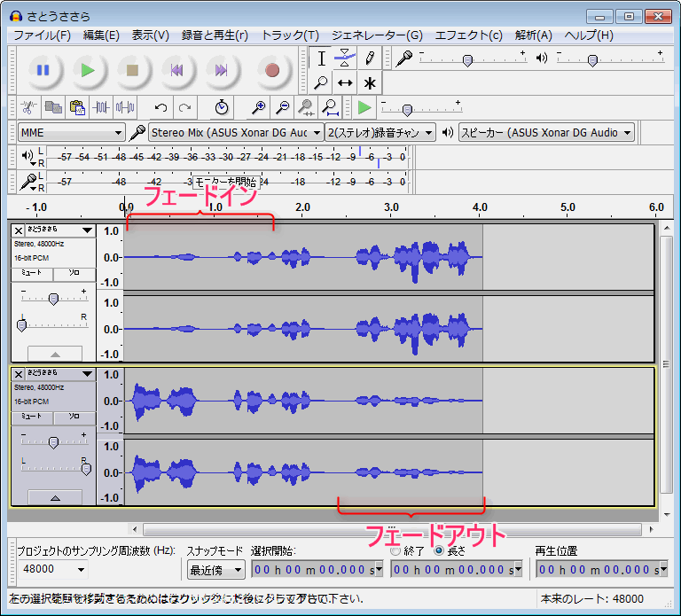Screen dimensions: 681x616
Task: Click the Copy icon in edit toolbar
Action: [53, 106]
